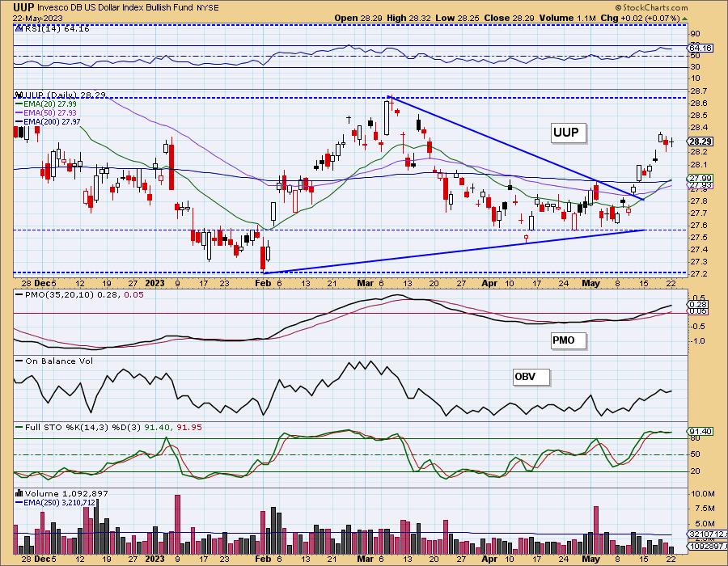This screenshot has height=566, width=728.
Task: Click the bold 28.29 last-price tag on right axis
Action: [x=700, y=141]
